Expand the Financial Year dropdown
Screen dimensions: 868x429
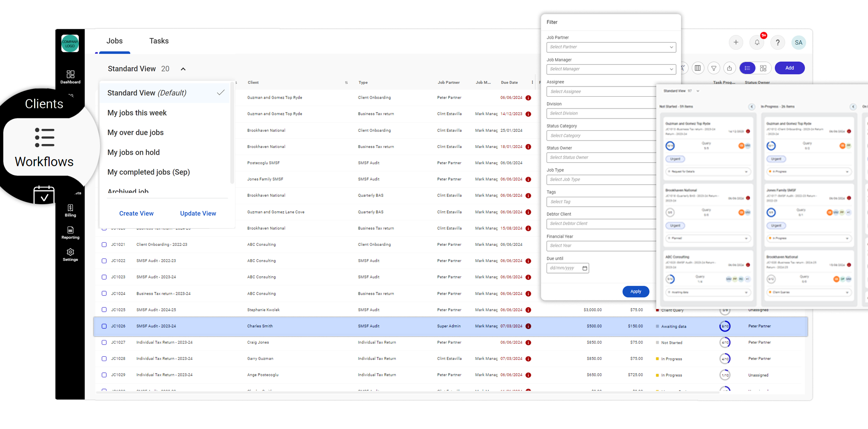point(603,245)
